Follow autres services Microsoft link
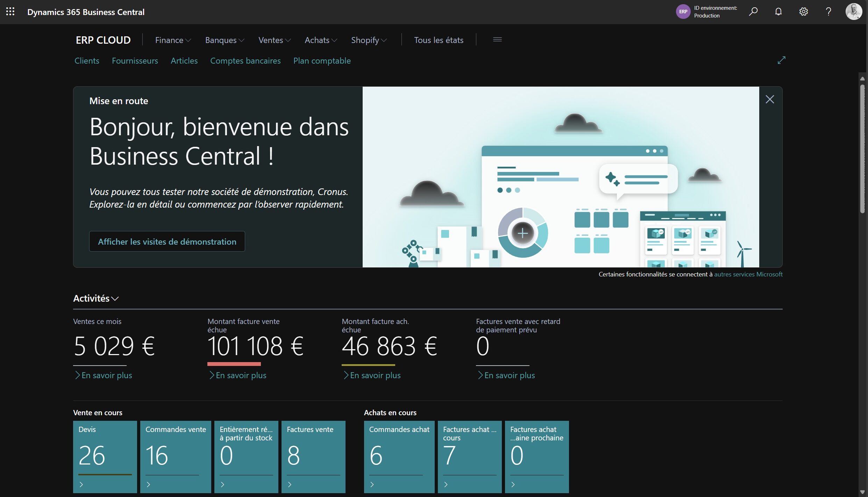Screen dimensions: 868x497 click(748, 274)
